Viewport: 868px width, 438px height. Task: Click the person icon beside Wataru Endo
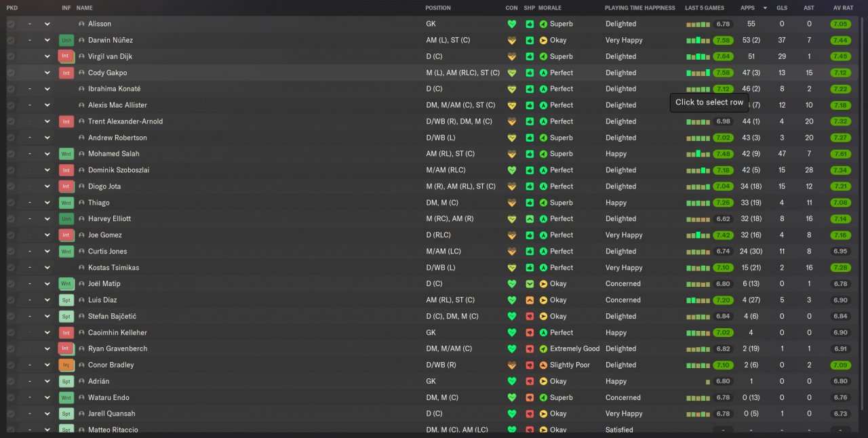[x=82, y=397]
